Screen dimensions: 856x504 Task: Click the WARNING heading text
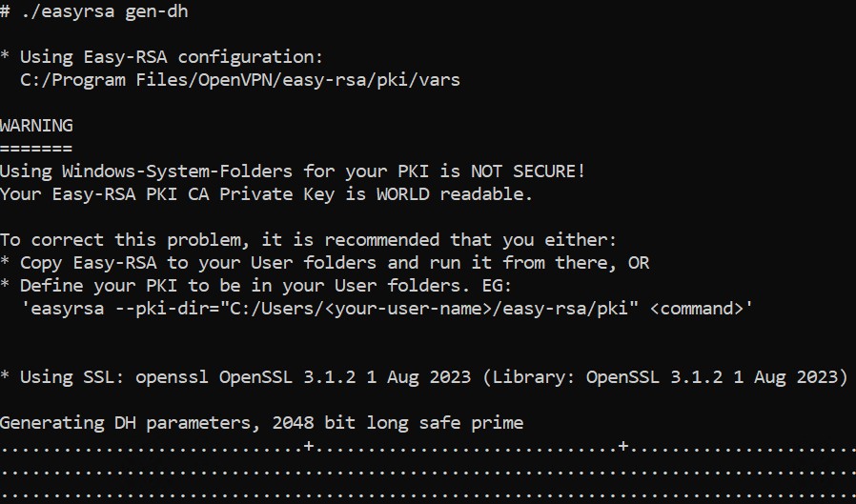click(36, 126)
